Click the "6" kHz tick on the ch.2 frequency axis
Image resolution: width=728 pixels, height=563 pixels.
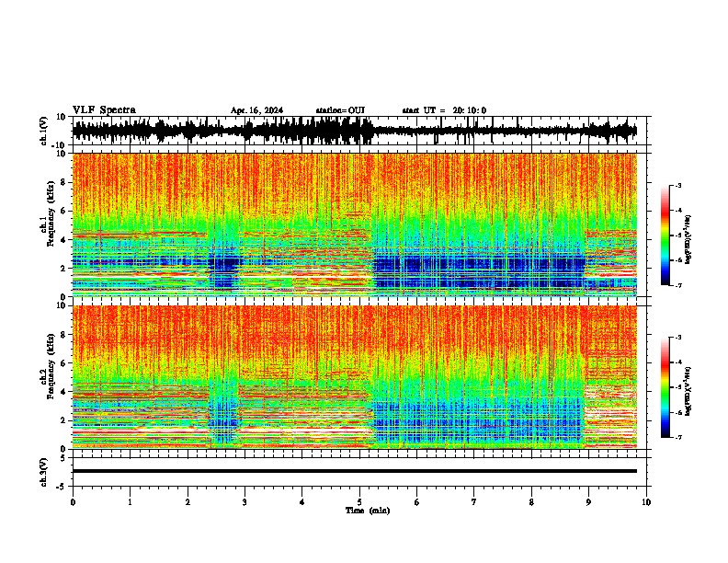click(64, 363)
